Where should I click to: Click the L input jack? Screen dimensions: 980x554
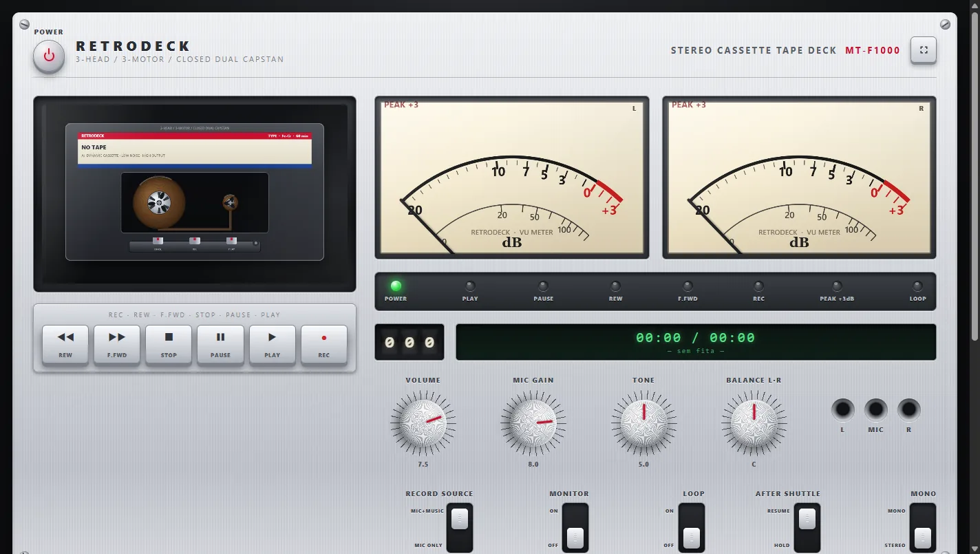[842, 410]
